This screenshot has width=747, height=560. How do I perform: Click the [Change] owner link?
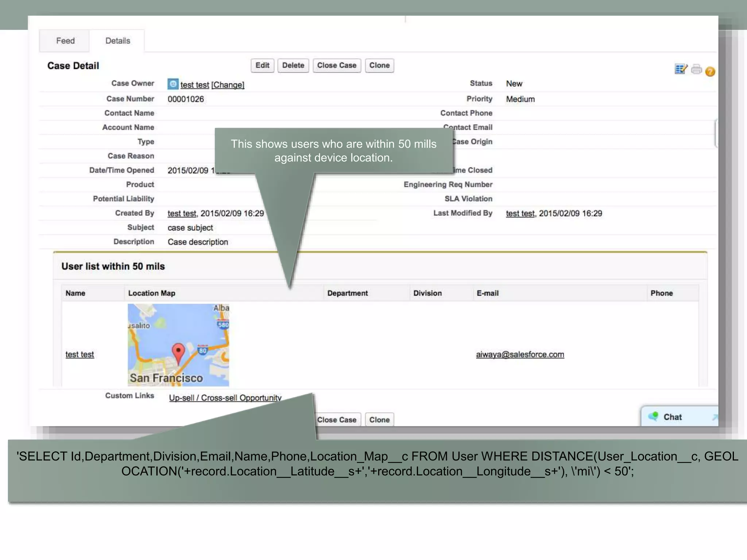pos(228,85)
